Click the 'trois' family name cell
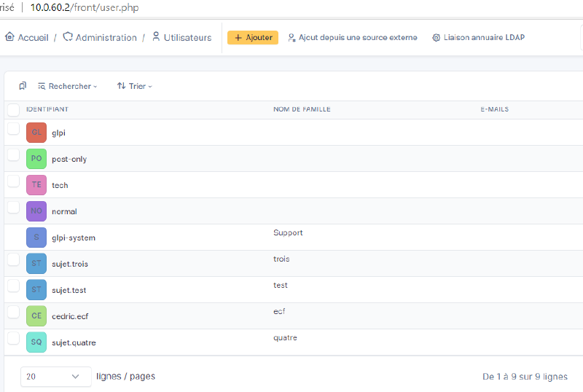The width and height of the screenshot is (583, 392). click(x=281, y=259)
